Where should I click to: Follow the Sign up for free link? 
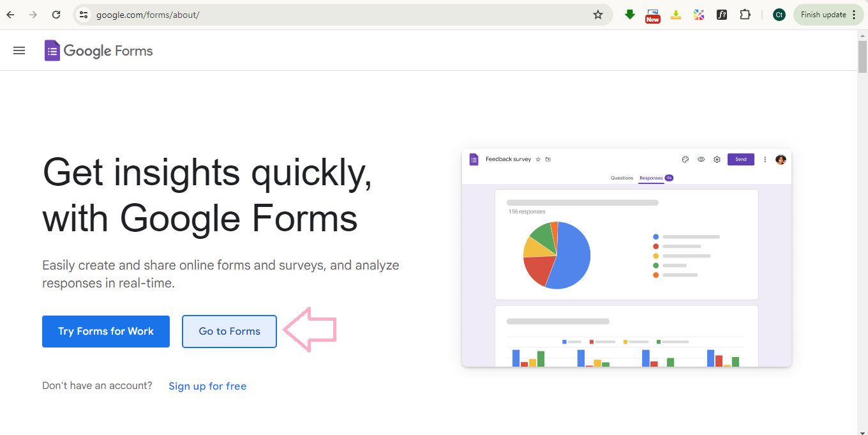pos(207,386)
